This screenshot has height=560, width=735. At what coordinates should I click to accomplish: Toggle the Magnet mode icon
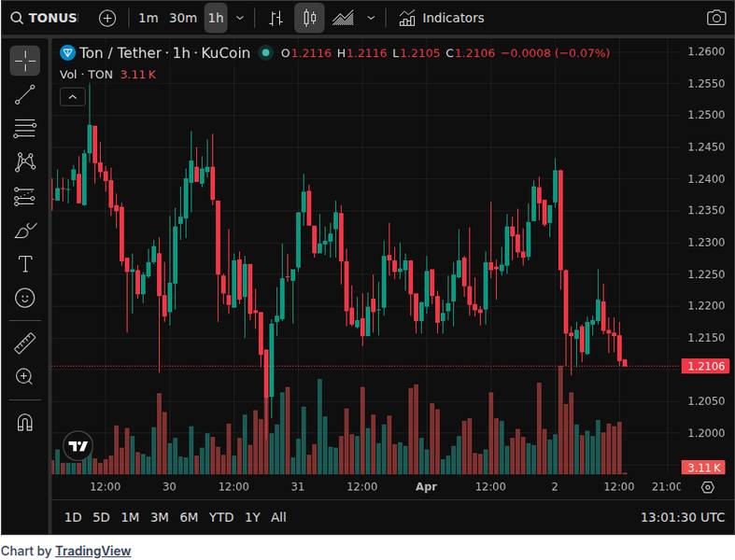25,422
